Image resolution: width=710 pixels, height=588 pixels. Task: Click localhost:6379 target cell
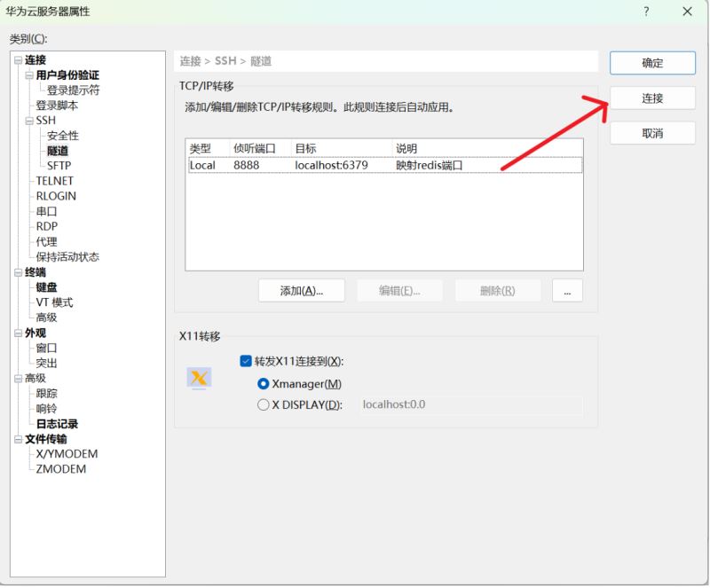[x=331, y=165]
